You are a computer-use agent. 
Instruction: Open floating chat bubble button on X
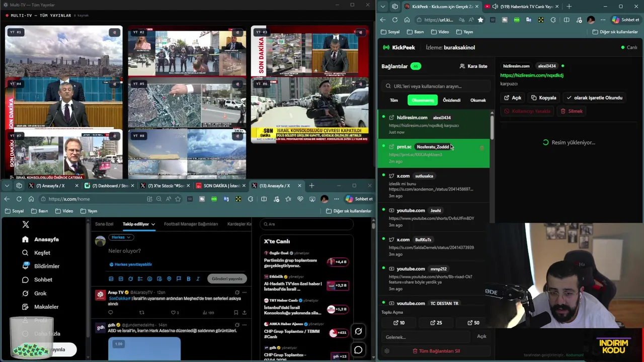pos(358,350)
